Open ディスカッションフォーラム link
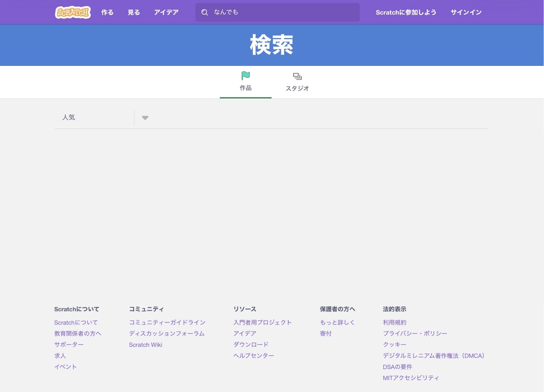 [167, 334]
